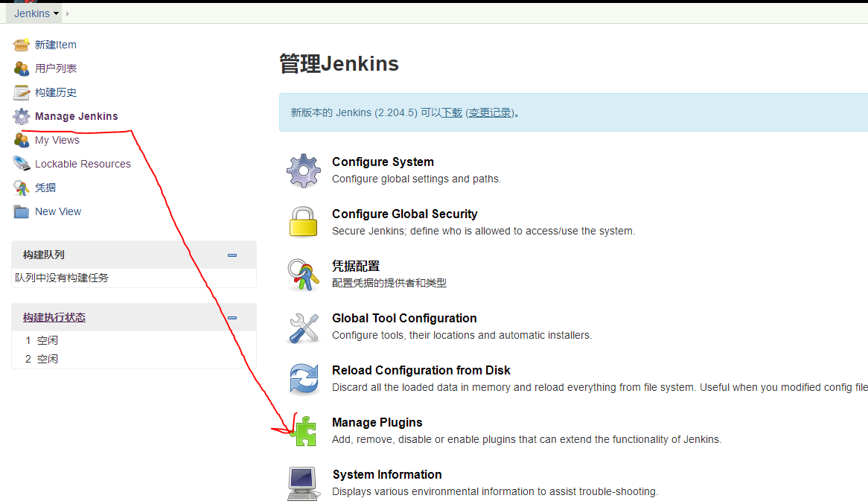Open the Configure System title
The image size is (868, 504).
[383, 162]
